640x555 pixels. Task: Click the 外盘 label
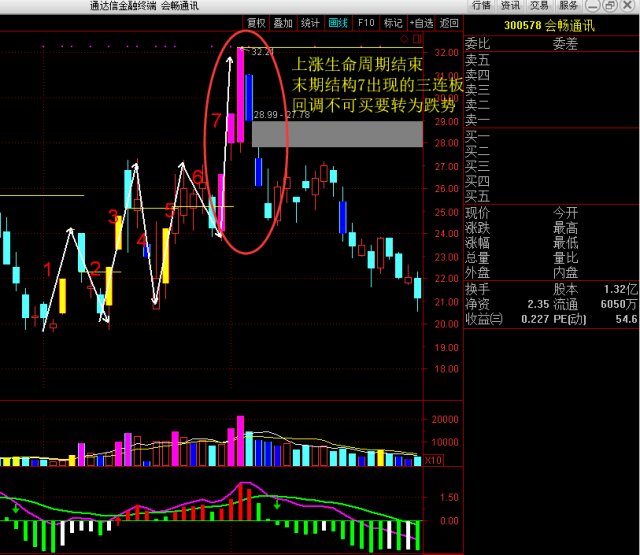coord(478,273)
